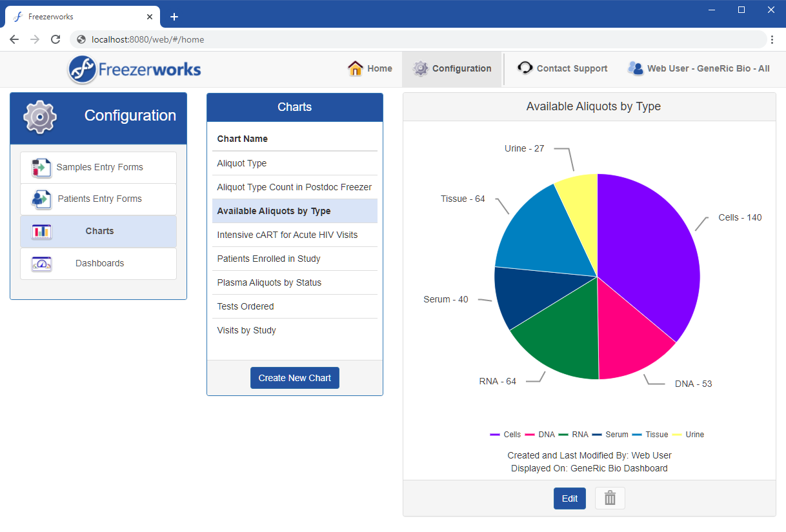Open the Samples Entry Forms section

click(x=98, y=167)
